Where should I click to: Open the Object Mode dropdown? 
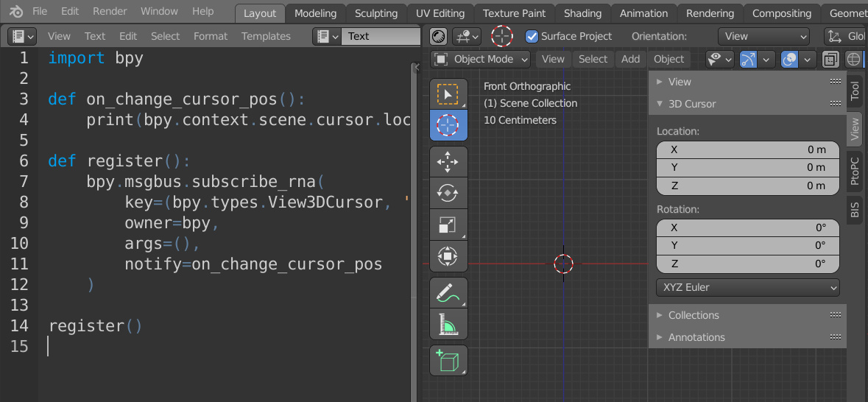[x=481, y=59]
